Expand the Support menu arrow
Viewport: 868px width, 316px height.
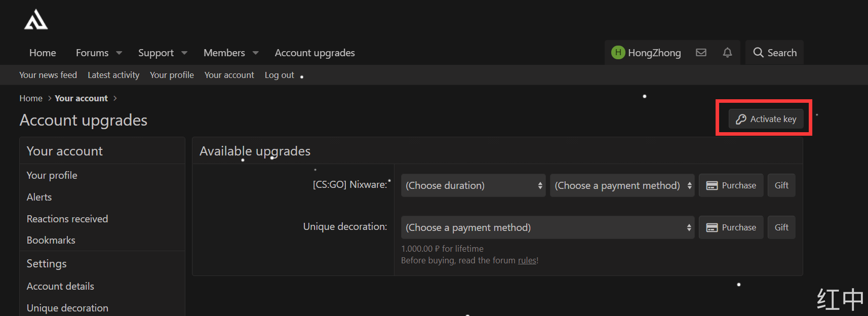(x=184, y=53)
